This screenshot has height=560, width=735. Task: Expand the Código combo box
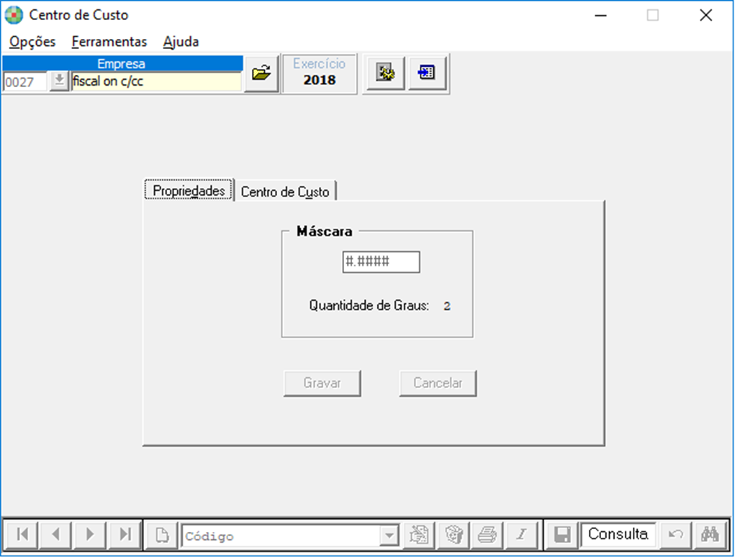(389, 535)
